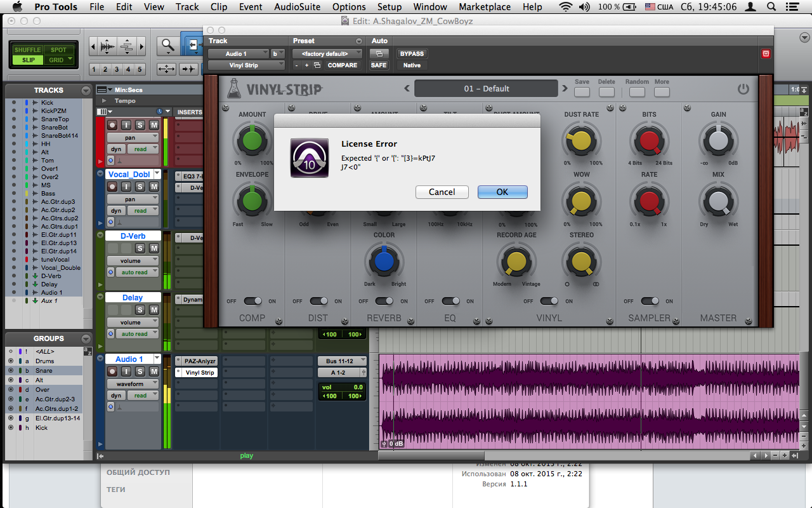Dismiss the License Error with OK
This screenshot has width=812, height=508.
pos(502,192)
